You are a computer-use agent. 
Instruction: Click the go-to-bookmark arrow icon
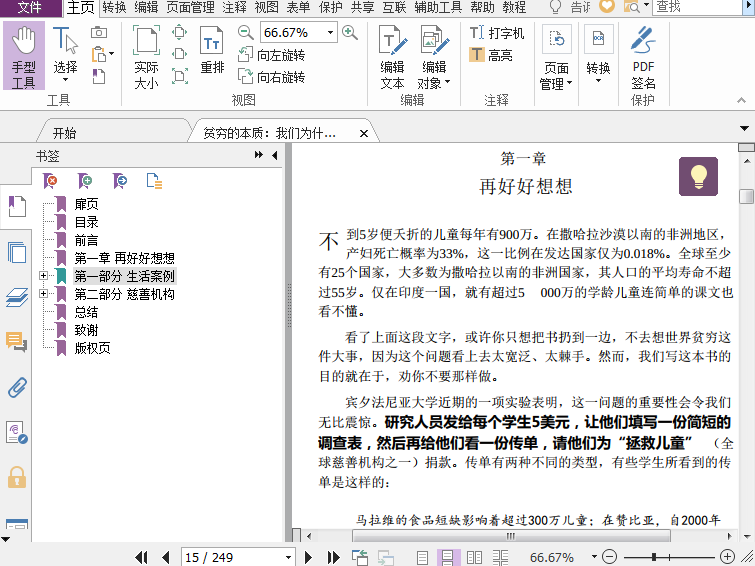[x=119, y=181]
